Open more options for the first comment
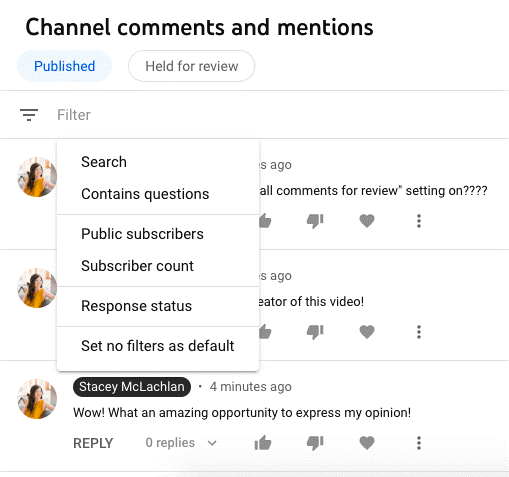This screenshot has width=509, height=477. point(419,221)
